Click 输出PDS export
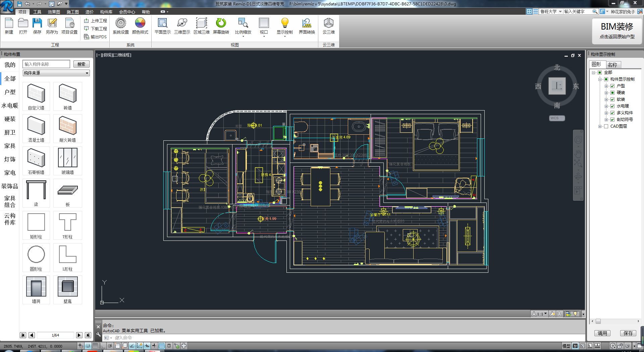This screenshot has height=352, width=644. tap(96, 37)
